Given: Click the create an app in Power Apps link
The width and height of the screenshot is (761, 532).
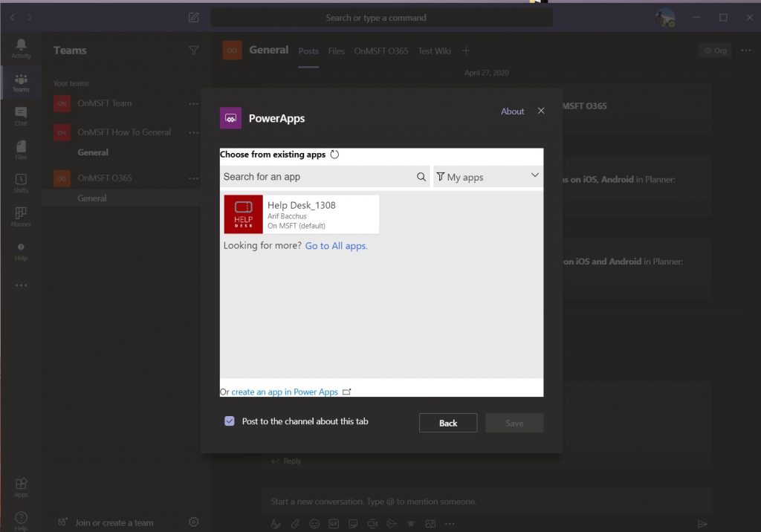Looking at the screenshot, I should (285, 392).
